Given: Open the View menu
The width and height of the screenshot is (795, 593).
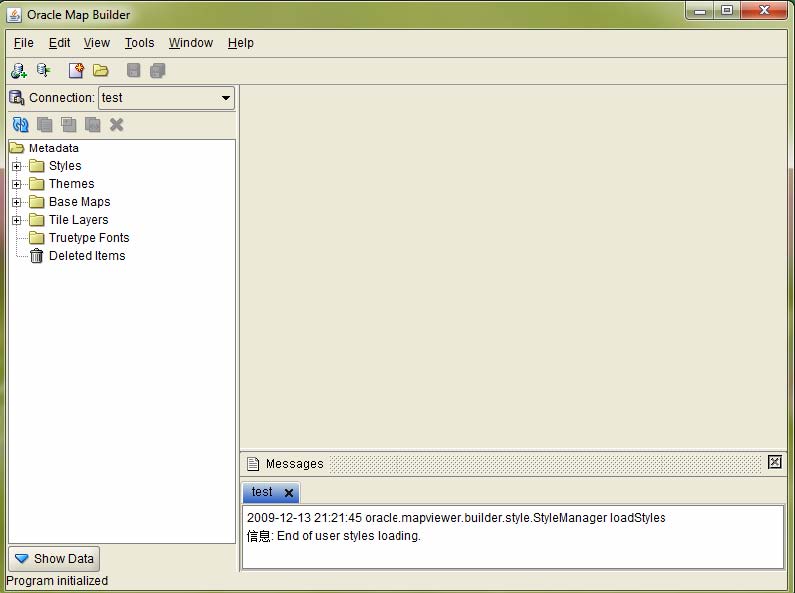Looking at the screenshot, I should pos(96,43).
